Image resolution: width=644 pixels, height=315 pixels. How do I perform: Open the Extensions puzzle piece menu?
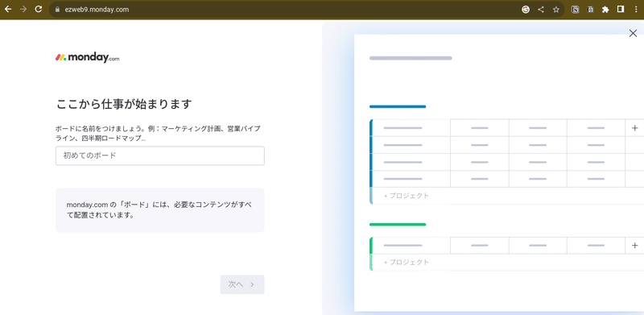(x=605, y=10)
